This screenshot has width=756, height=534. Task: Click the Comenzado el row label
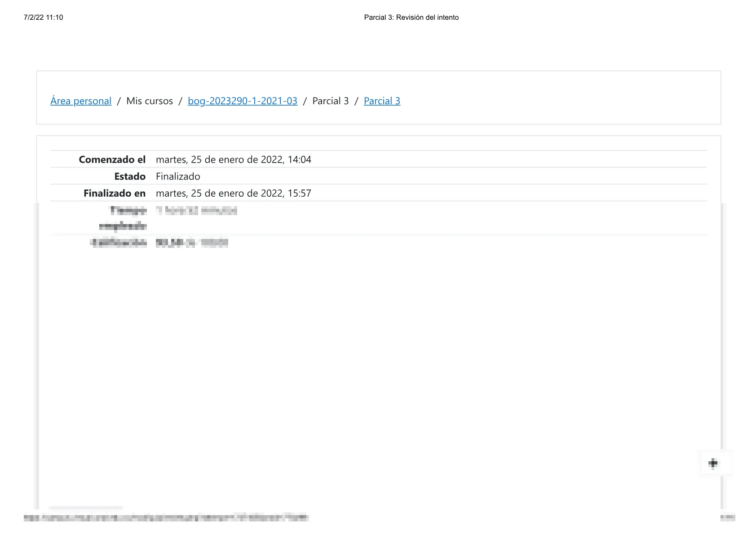pos(112,159)
